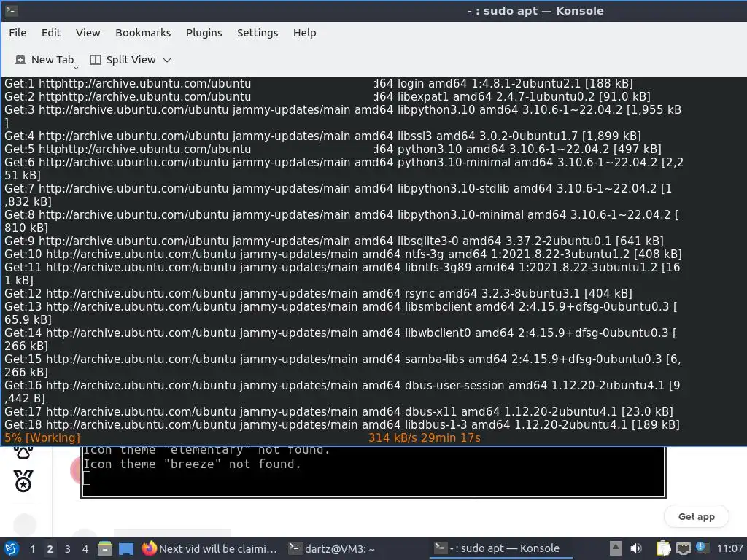Open the volume control tray icon
This screenshot has width=747, height=560.
(636, 548)
